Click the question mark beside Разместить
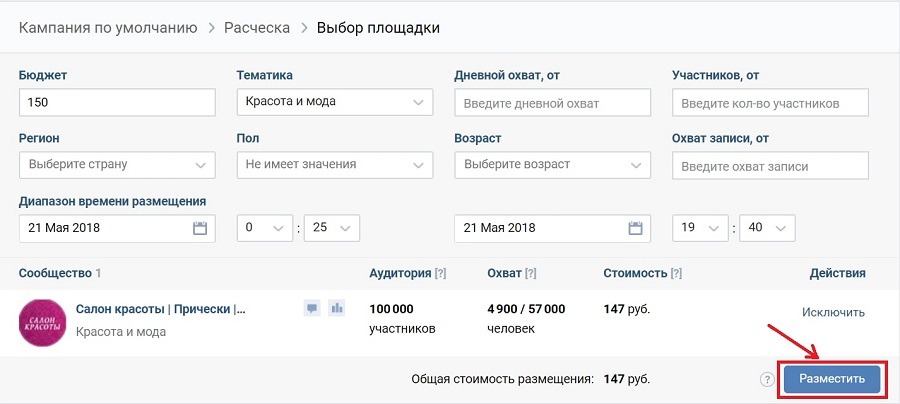 767,379
